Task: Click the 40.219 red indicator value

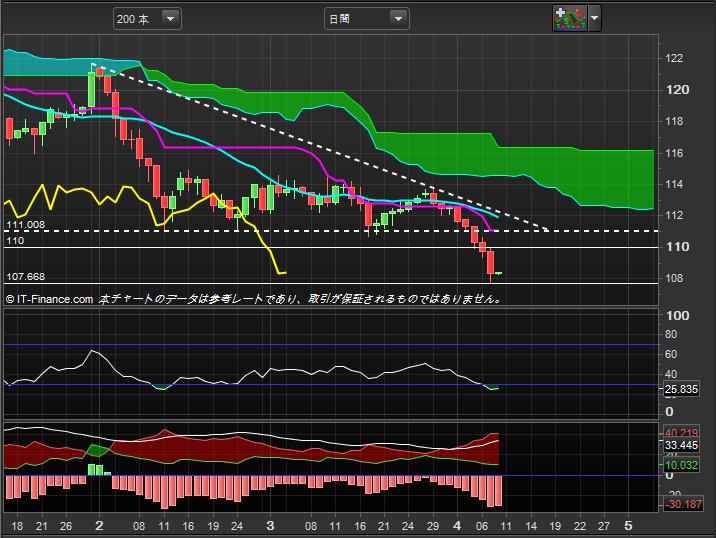Action: click(x=681, y=433)
